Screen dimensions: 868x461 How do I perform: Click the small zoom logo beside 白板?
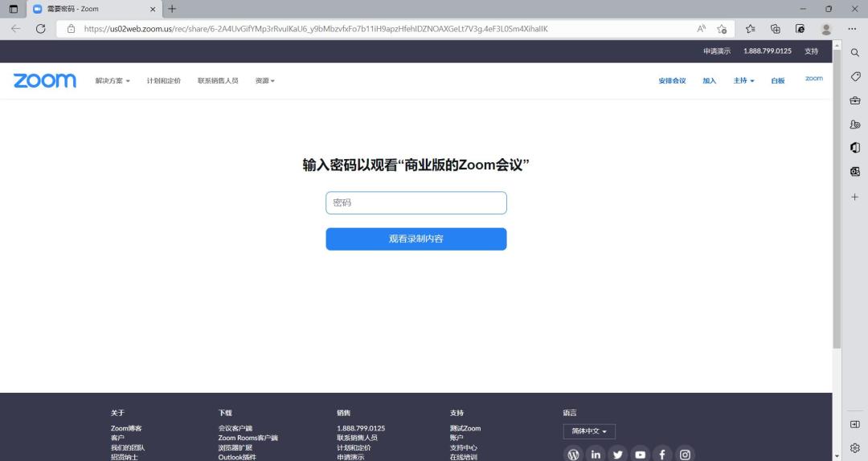tap(813, 79)
